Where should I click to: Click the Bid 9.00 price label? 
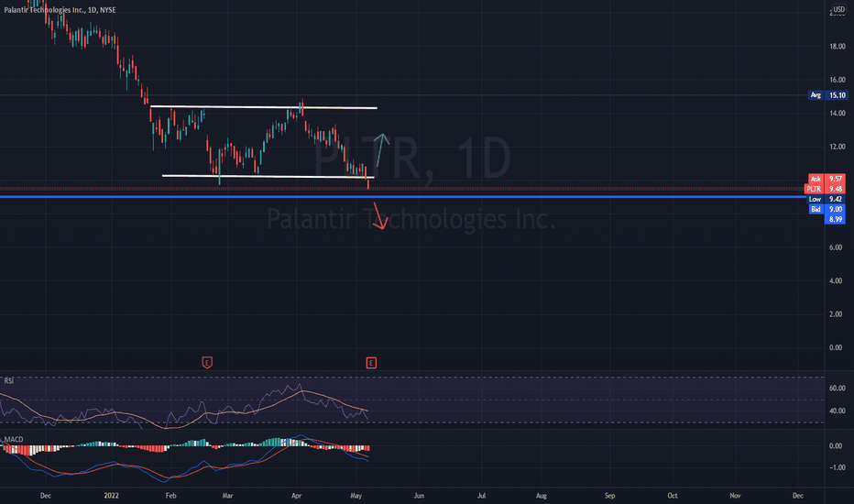pos(827,209)
